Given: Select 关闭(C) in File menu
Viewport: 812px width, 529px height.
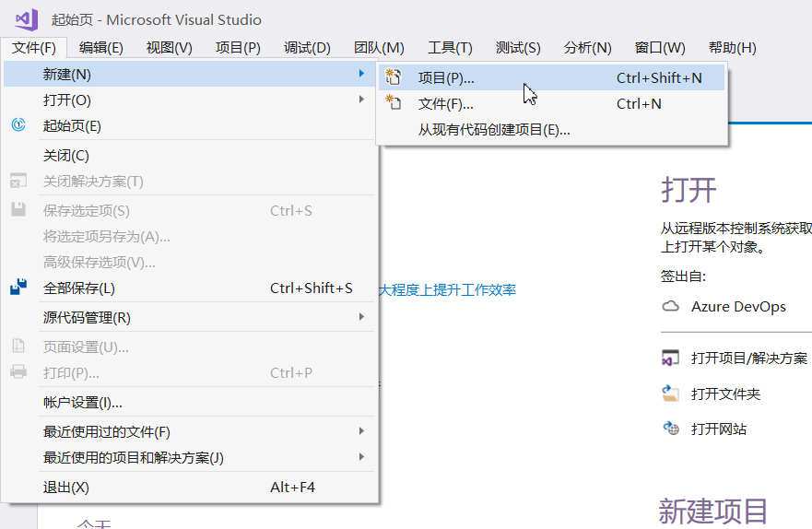Looking at the screenshot, I should point(190,155).
